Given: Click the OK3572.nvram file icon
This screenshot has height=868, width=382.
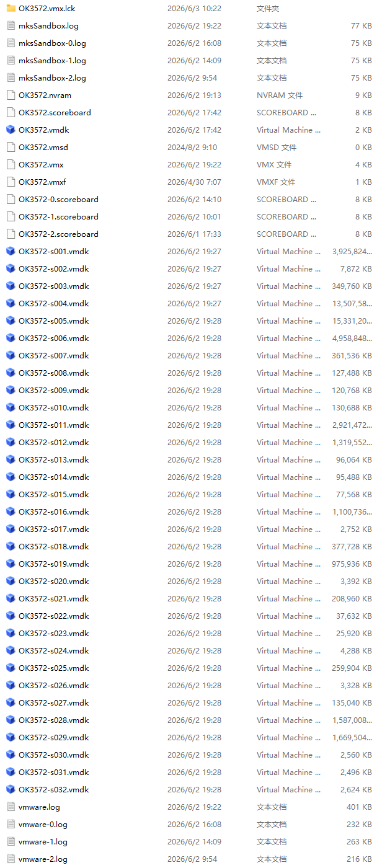Looking at the screenshot, I should pyautogui.click(x=11, y=95).
